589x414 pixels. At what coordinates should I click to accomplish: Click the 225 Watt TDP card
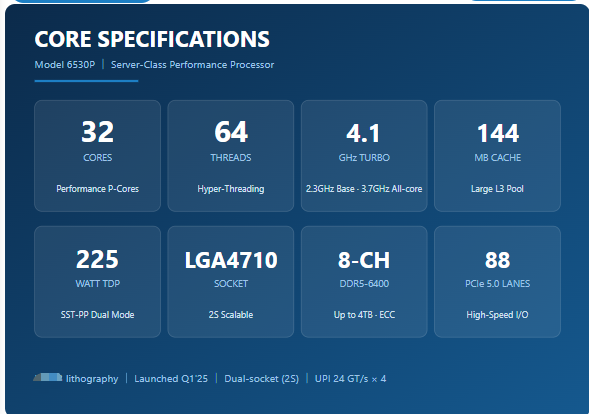pyautogui.click(x=97, y=282)
